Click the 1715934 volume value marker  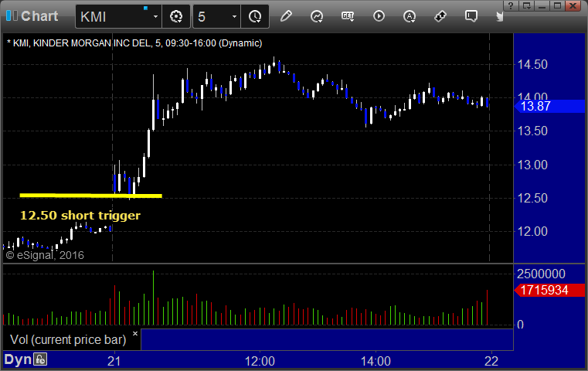pos(549,290)
